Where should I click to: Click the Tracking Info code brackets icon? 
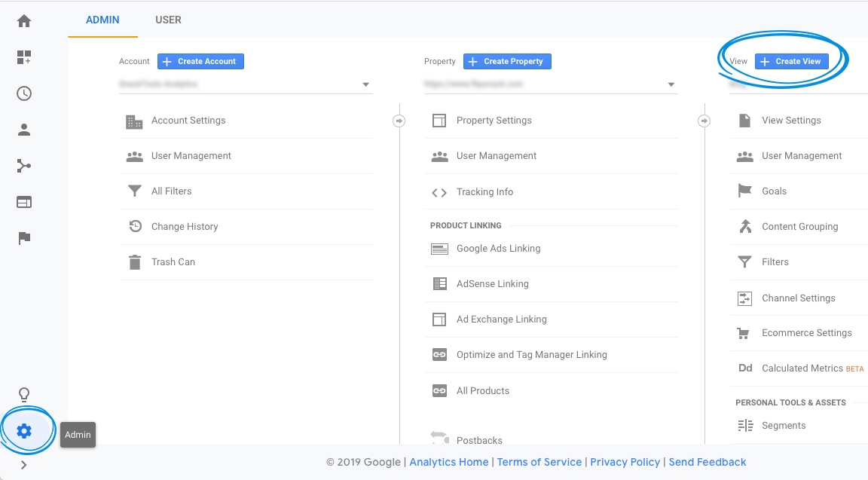tap(439, 192)
